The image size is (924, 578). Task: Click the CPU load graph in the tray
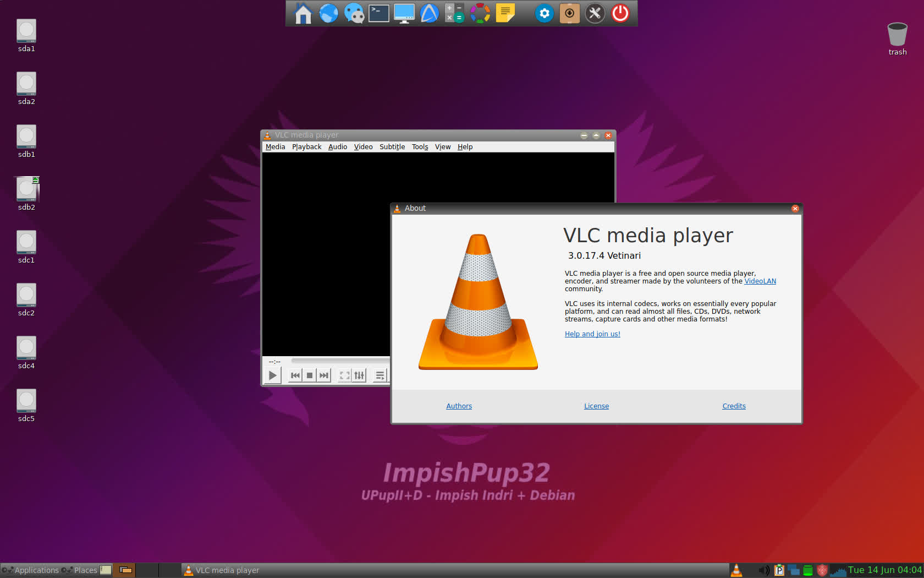838,571
